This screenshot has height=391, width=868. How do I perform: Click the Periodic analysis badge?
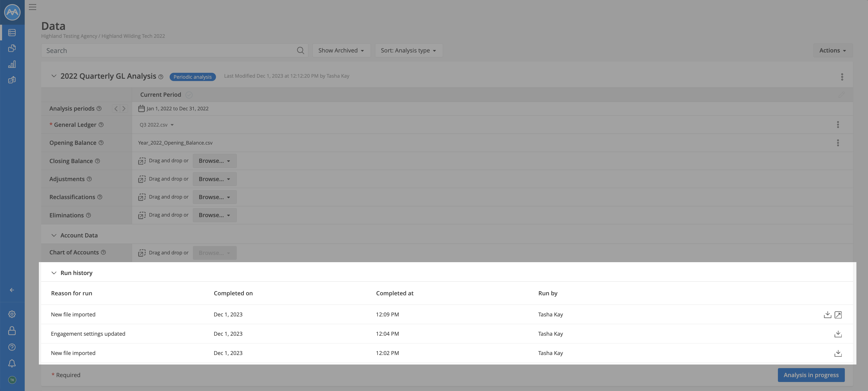click(192, 77)
